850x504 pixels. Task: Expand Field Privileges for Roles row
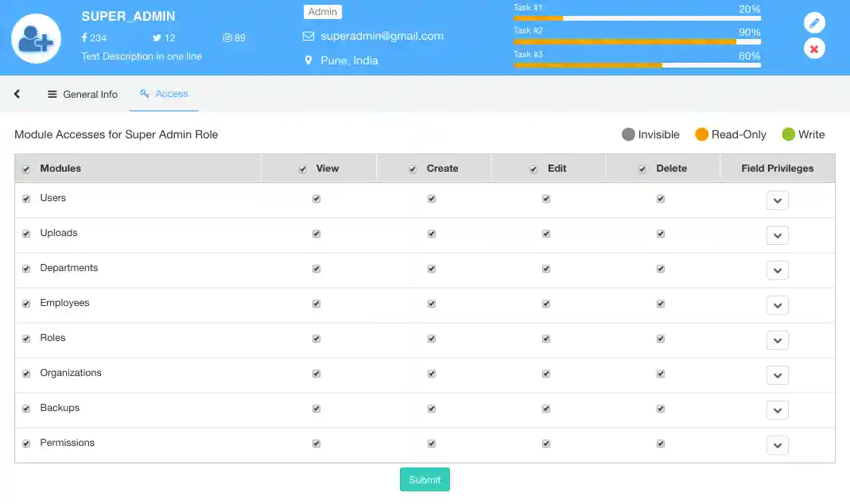pos(777,340)
